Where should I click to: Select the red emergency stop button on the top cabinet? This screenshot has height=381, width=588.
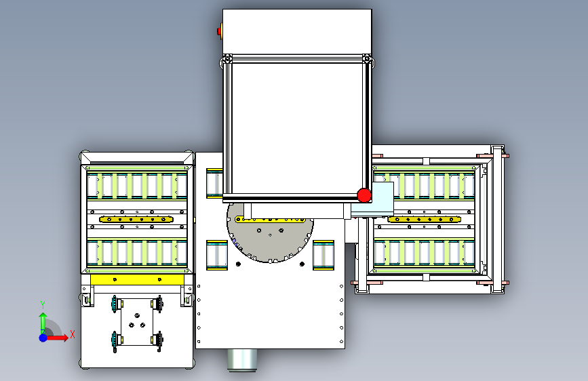click(220, 31)
